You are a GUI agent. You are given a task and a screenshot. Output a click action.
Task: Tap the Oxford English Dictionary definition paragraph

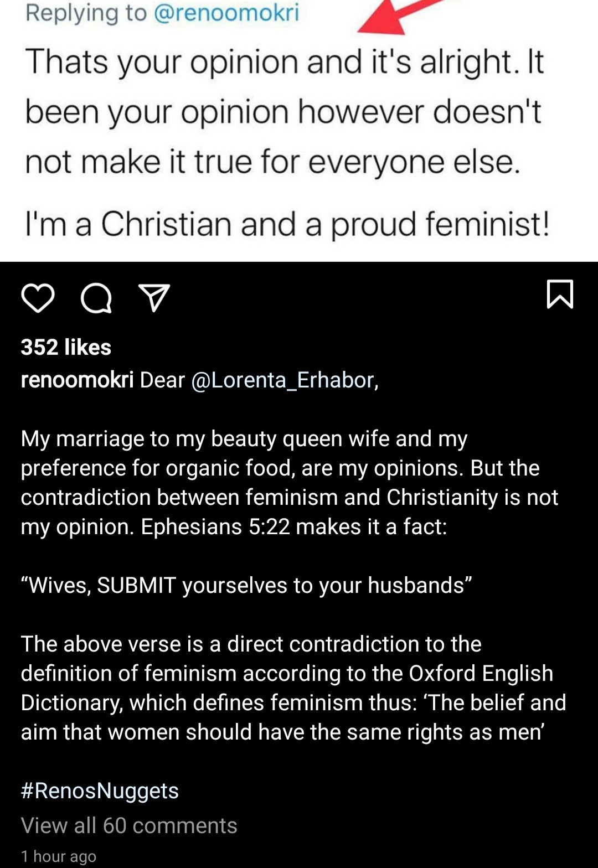(293, 688)
